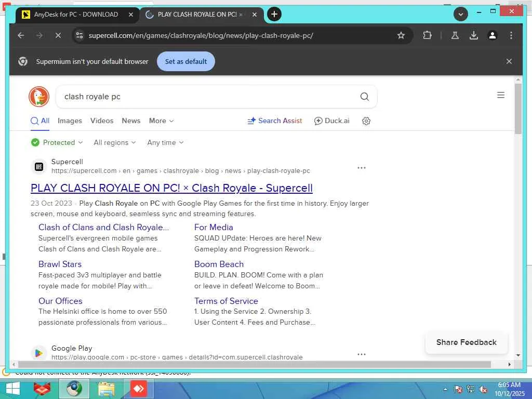The width and height of the screenshot is (532, 399).
Task: Stop loading the page
Action: coord(58,35)
